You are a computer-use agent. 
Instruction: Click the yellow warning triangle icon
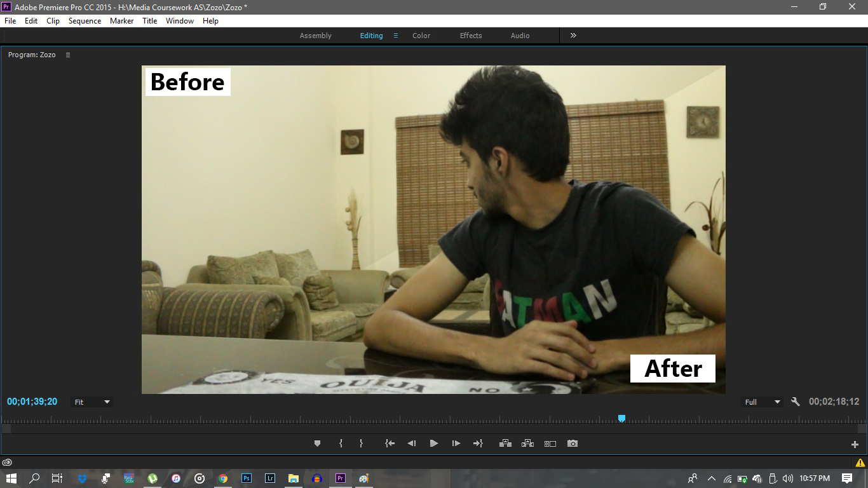coord(860,463)
